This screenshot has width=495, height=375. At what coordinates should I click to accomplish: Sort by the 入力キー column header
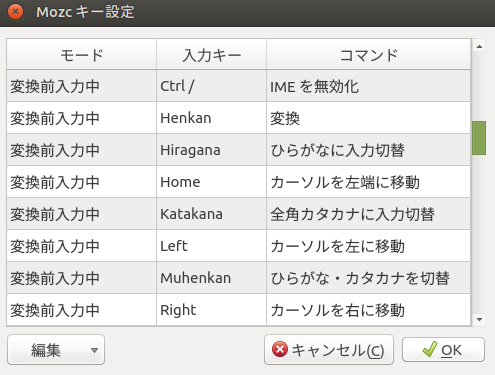[211, 54]
